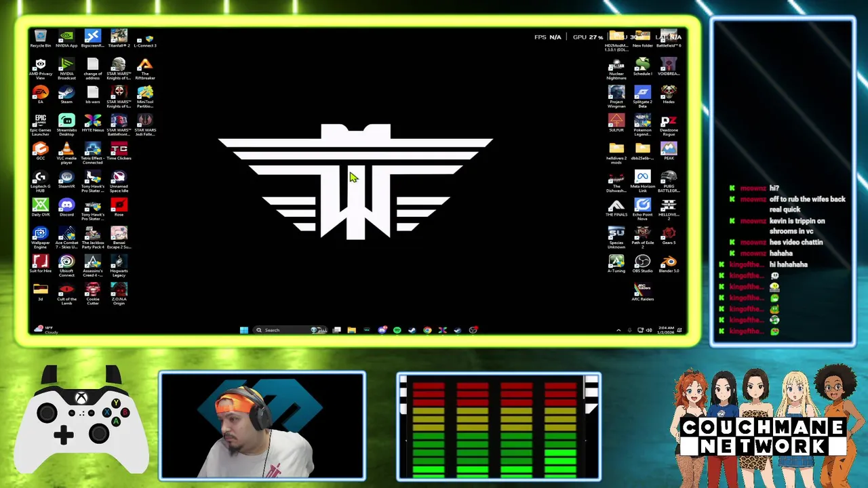
Task: Open the SULFUR game icon
Action: (616, 123)
